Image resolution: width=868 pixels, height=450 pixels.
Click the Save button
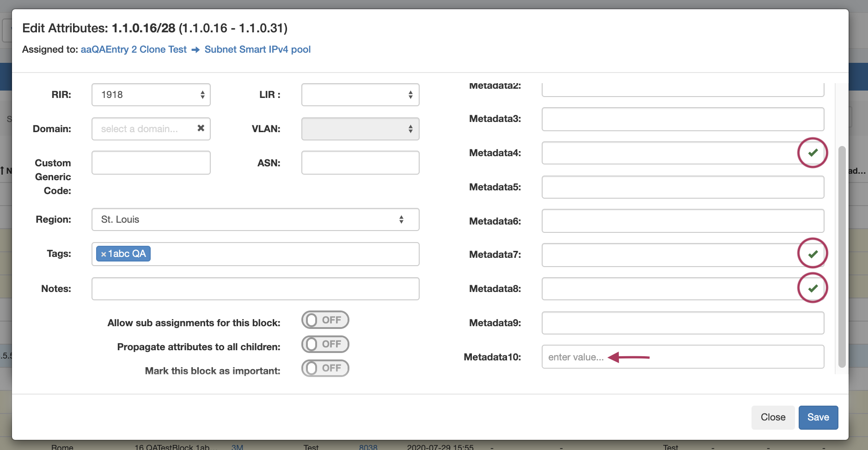click(x=818, y=417)
